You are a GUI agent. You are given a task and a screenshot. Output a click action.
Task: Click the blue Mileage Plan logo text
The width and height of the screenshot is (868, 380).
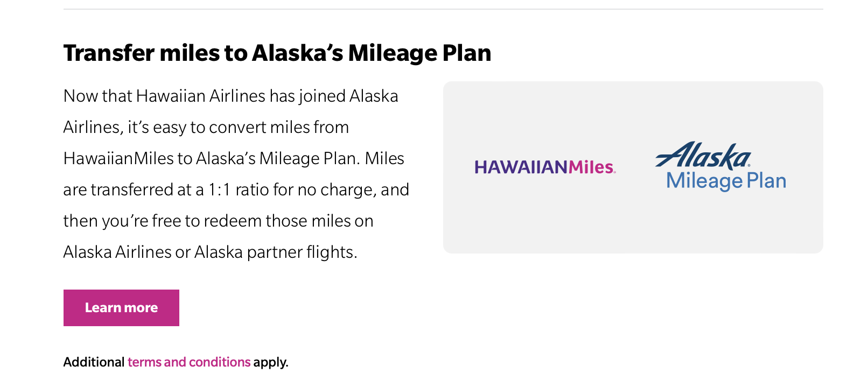(x=726, y=181)
